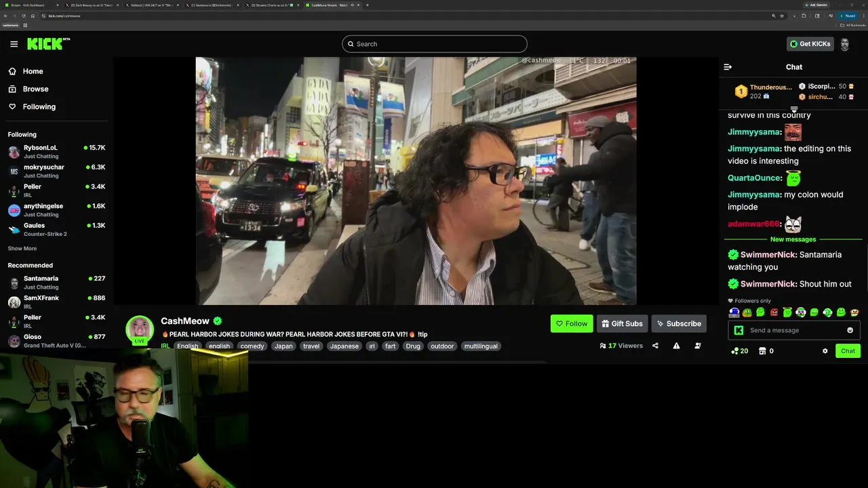This screenshot has height=488, width=868.
Task: Open chat settings gear
Action: point(825,351)
